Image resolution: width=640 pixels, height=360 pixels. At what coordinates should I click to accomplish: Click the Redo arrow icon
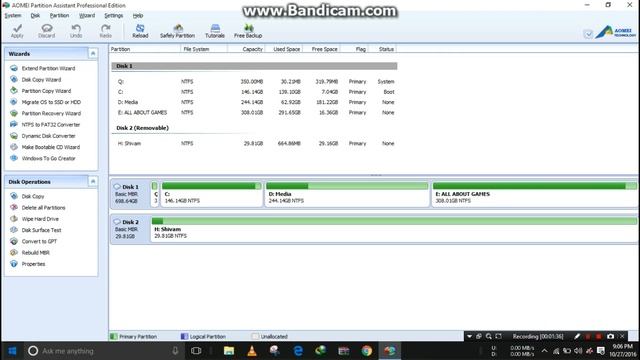[105, 31]
